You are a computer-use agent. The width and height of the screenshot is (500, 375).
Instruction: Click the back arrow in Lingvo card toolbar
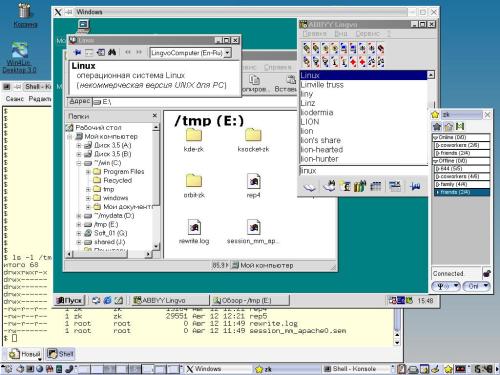[x=128, y=52]
